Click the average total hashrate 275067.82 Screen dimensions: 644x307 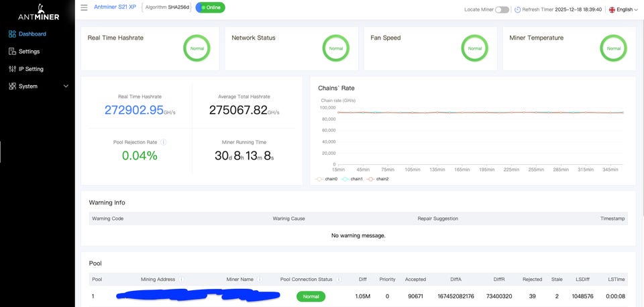coord(238,110)
